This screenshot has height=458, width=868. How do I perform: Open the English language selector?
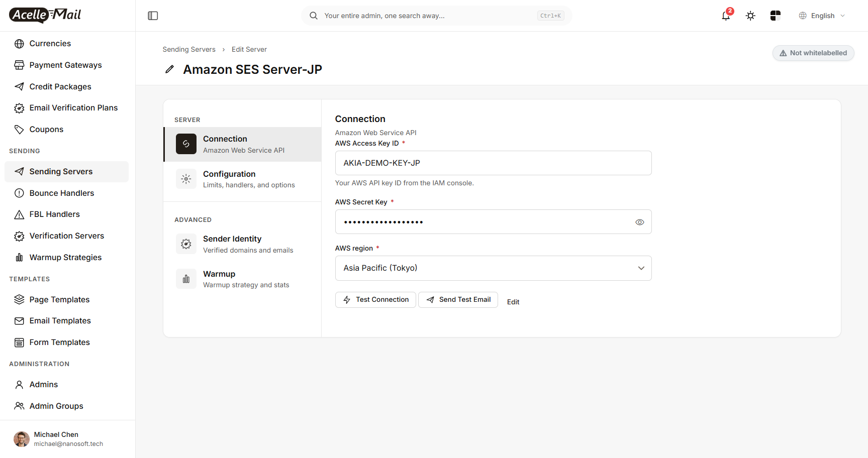822,16
